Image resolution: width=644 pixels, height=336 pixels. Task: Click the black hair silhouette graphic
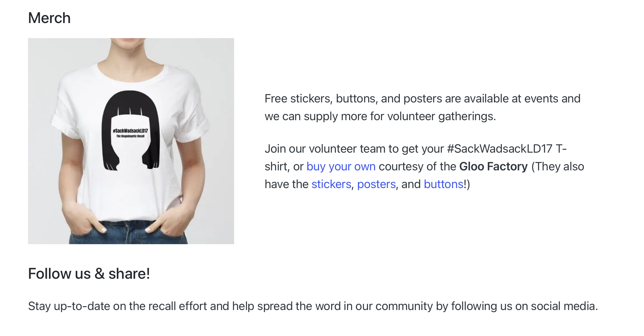click(131, 131)
